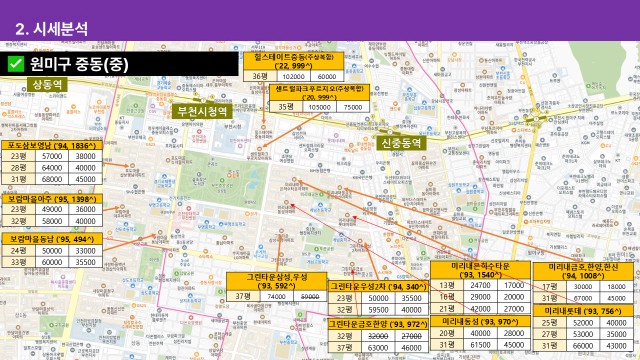Click the '35500' cell in 그린타운우성2차 table
The height and width of the screenshot is (360, 640).
[x=412, y=298]
